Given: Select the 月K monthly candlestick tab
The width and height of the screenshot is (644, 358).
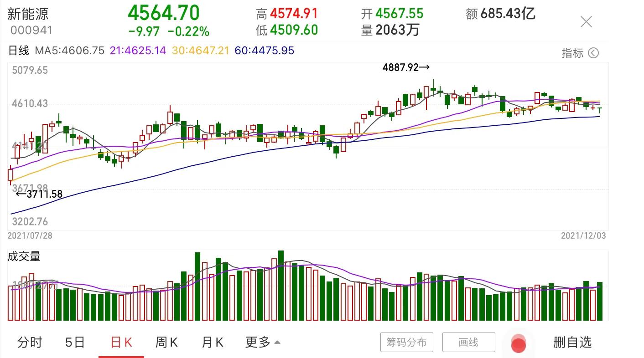Looking at the screenshot, I should tap(213, 343).
